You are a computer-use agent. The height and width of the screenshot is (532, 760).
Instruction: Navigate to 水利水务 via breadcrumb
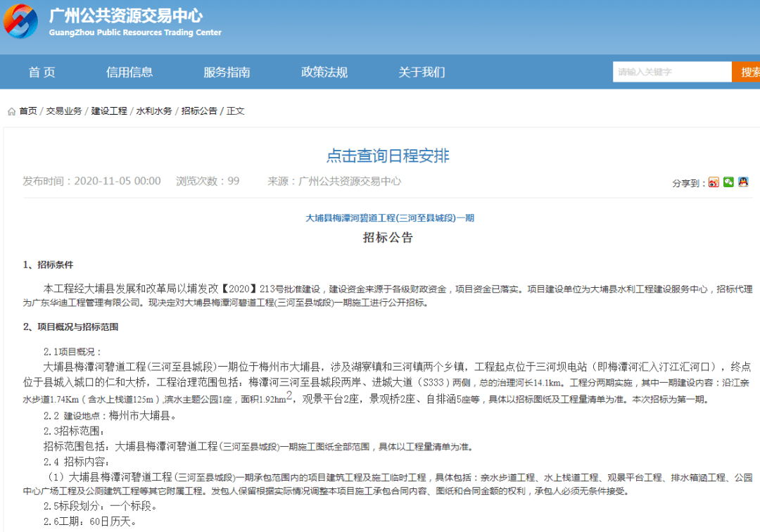coord(154,110)
